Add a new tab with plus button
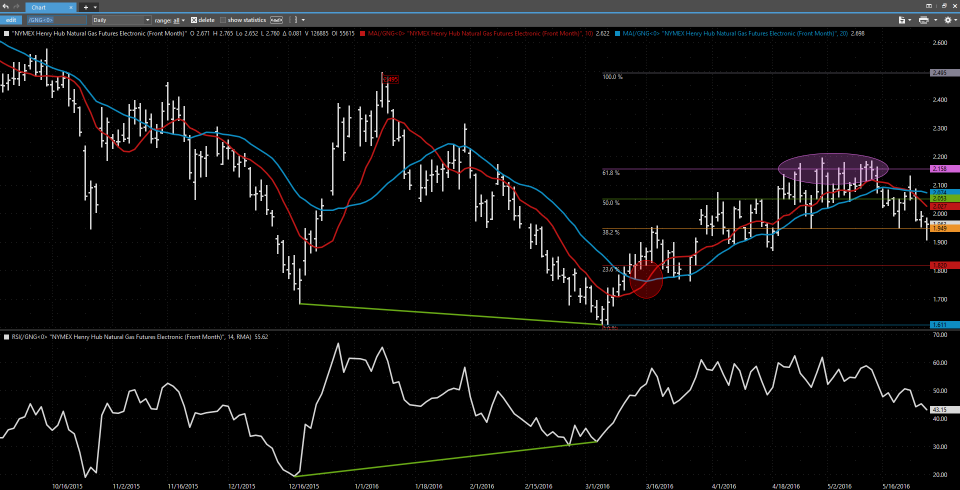Viewport: 960px width, 490px height. pyautogui.click(x=86, y=7)
